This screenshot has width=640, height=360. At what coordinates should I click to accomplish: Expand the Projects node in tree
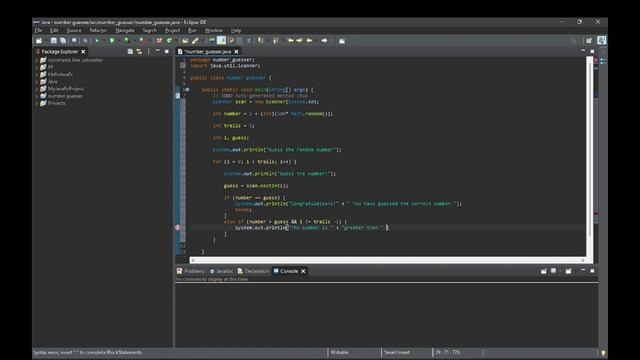click(x=37, y=104)
